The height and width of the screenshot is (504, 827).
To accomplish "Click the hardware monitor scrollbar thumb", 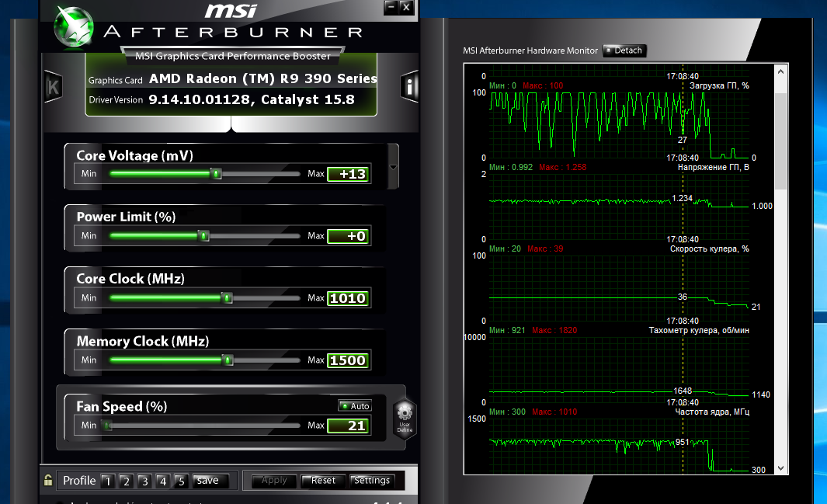I will [780, 141].
